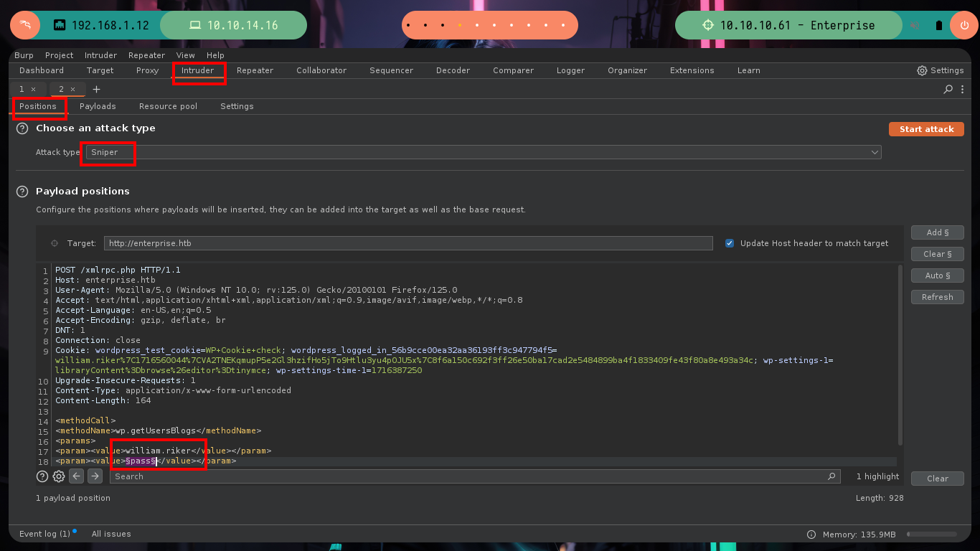The image size is (980, 551).
Task: Switch to the Extensions tab
Action: pyautogui.click(x=692, y=70)
